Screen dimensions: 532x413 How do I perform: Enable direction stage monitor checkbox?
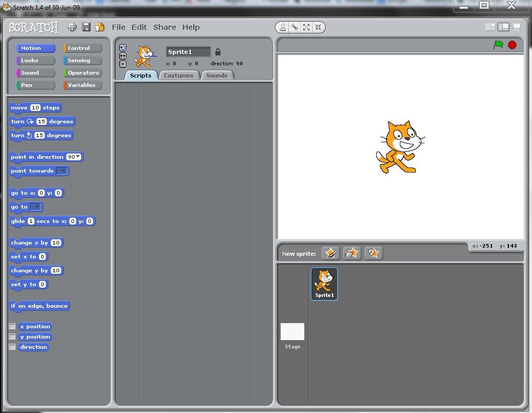pos(12,347)
